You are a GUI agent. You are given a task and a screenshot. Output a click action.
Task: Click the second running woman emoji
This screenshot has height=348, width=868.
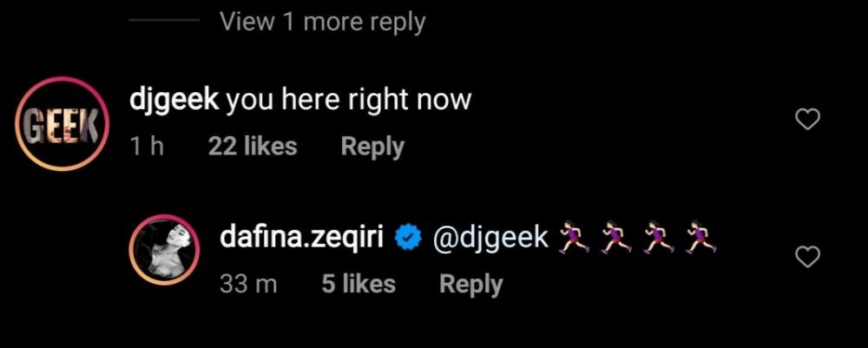tap(615, 236)
